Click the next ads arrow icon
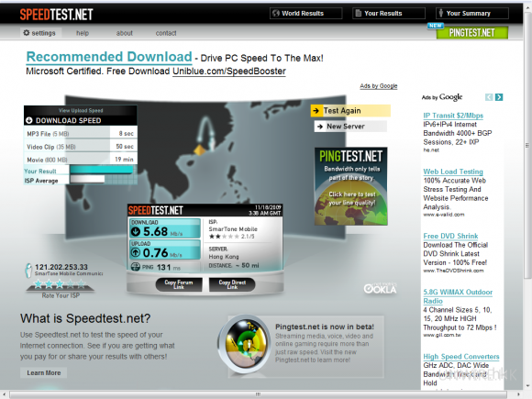The image size is (532, 399). click(x=499, y=97)
